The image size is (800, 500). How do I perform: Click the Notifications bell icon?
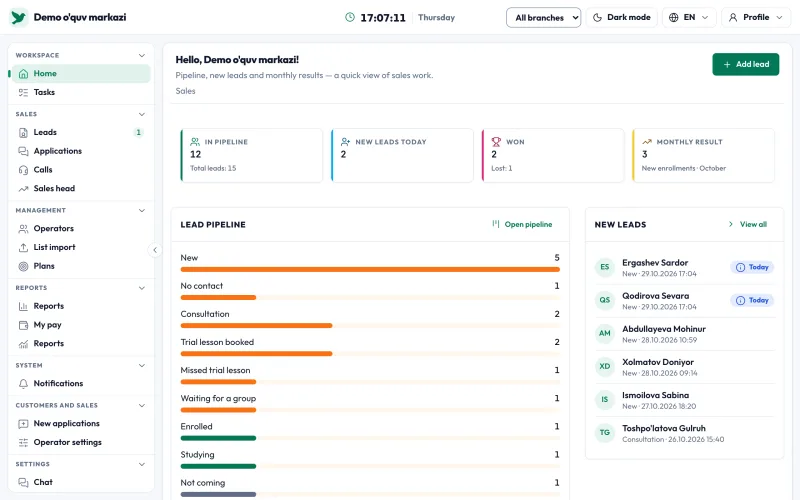[23, 384]
